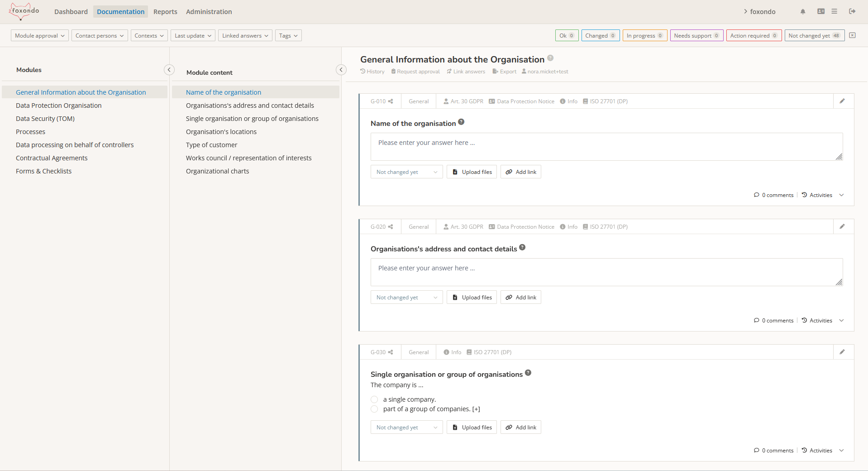Request approval for this module
Image resolution: width=868 pixels, height=471 pixels.
415,71
